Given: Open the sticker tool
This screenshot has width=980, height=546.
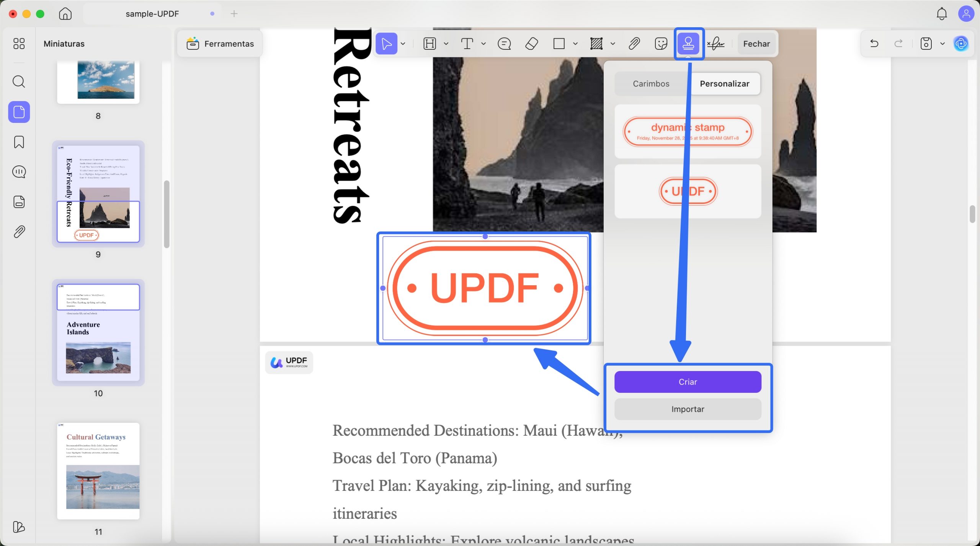Looking at the screenshot, I should click(661, 44).
